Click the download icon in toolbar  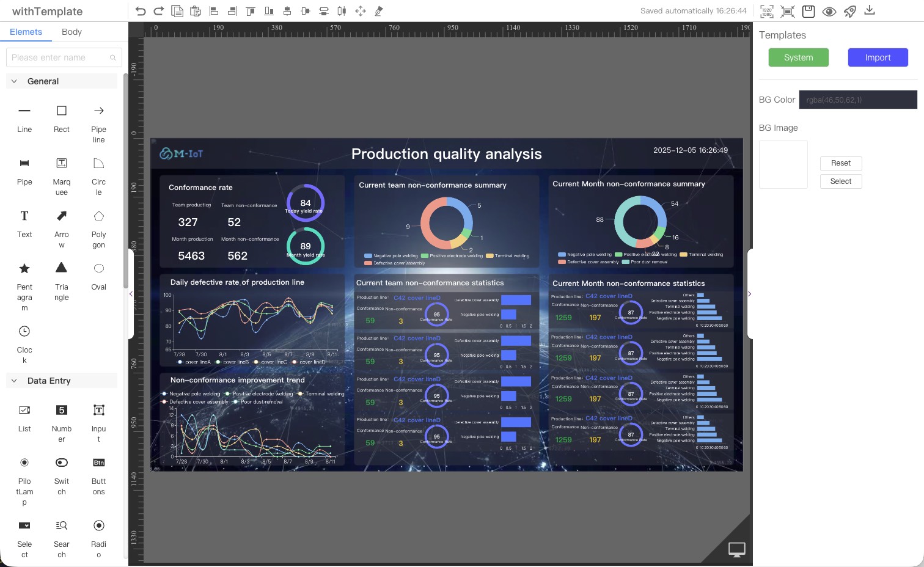870,10
